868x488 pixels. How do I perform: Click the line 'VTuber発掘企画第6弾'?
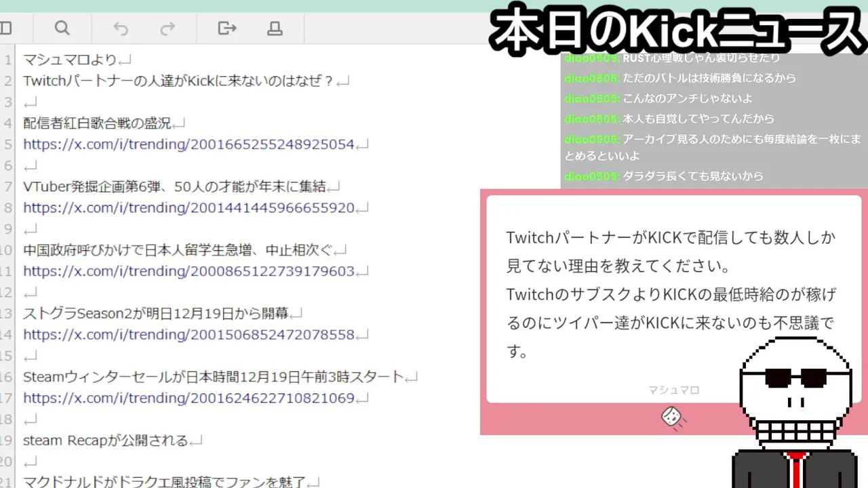(174, 186)
